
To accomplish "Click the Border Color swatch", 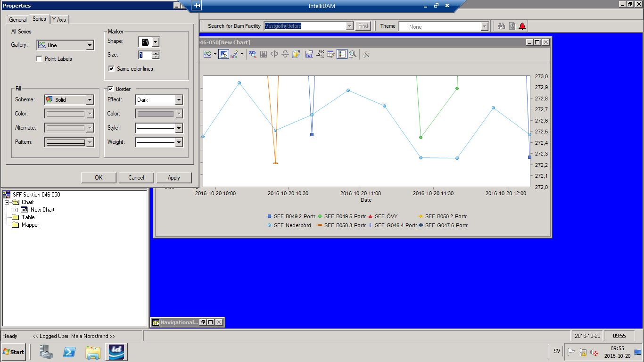I will coord(159,114).
